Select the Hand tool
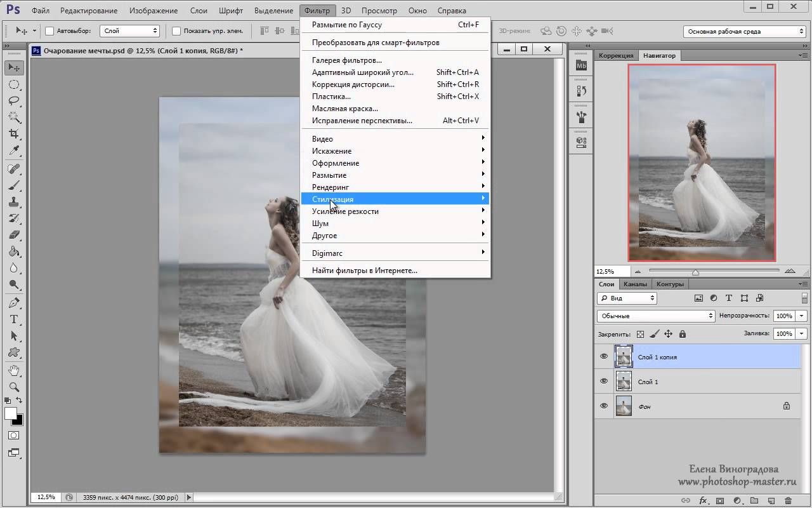 pos(14,370)
